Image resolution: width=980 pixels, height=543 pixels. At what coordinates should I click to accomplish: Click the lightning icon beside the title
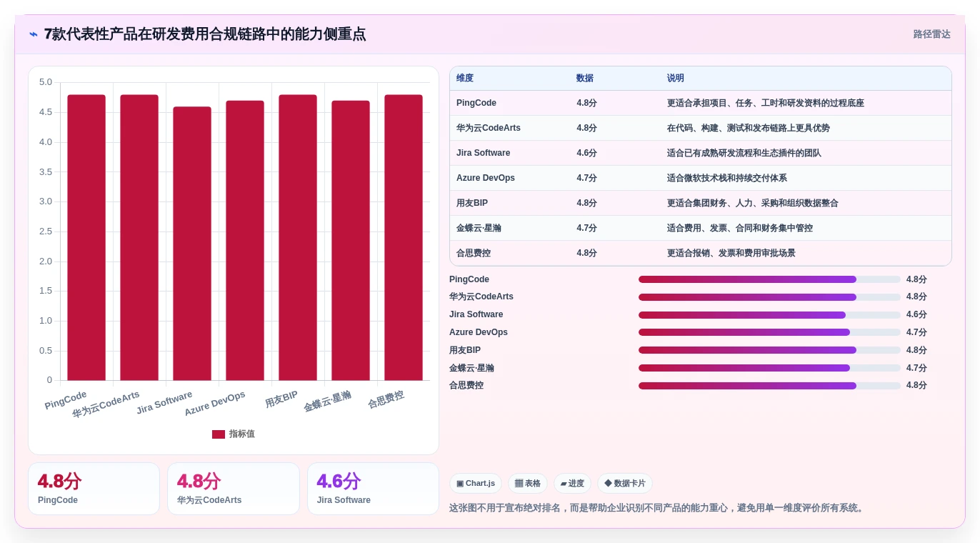tap(34, 34)
